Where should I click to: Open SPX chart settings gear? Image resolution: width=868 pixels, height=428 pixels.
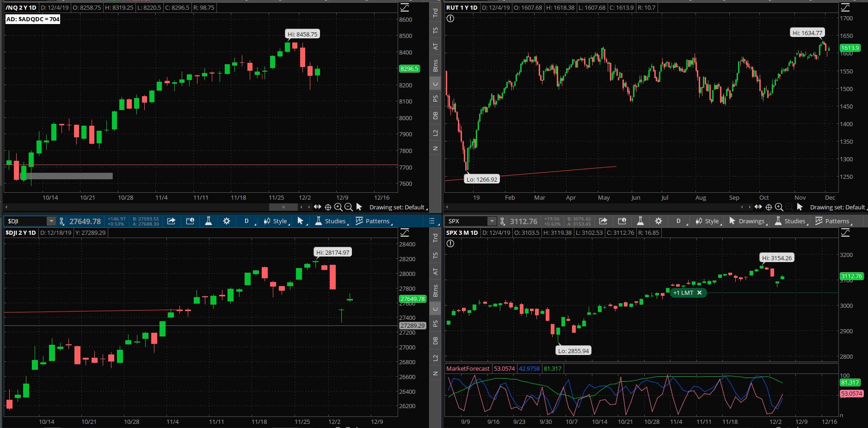pyautogui.click(x=659, y=221)
